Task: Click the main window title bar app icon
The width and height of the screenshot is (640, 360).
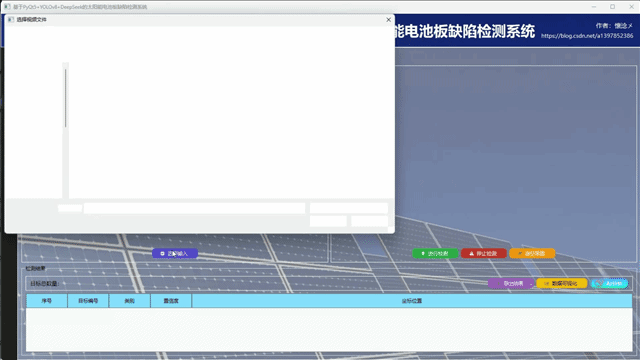Action: tap(7, 7)
